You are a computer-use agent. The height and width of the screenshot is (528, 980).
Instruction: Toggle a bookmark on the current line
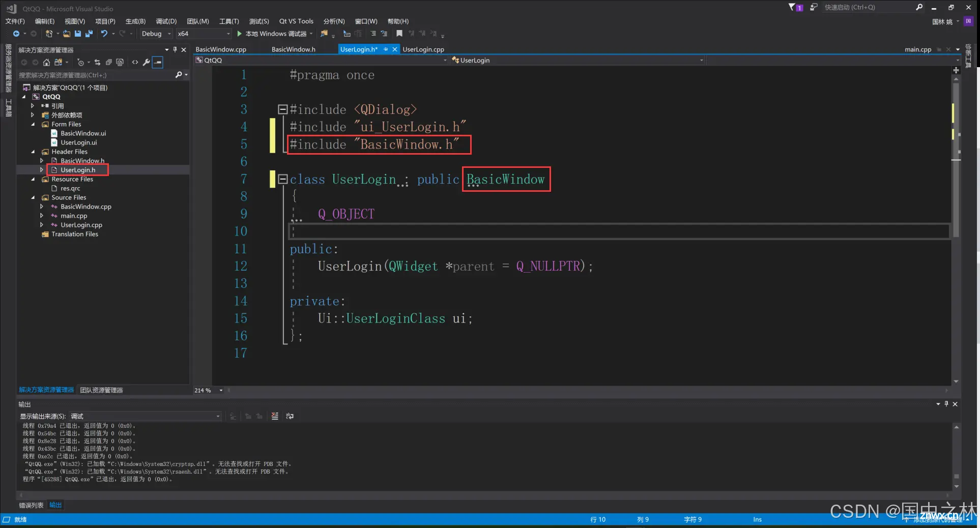tap(399, 34)
